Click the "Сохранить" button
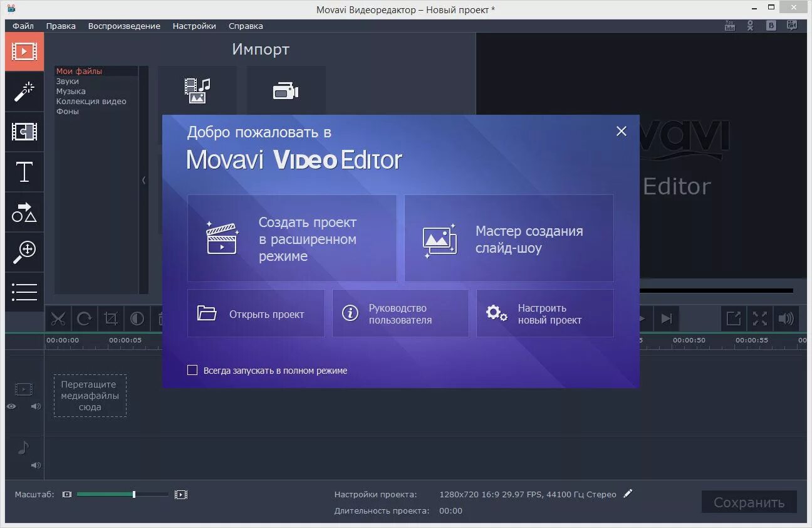Screen dimensions: 812x528 (x=749, y=502)
